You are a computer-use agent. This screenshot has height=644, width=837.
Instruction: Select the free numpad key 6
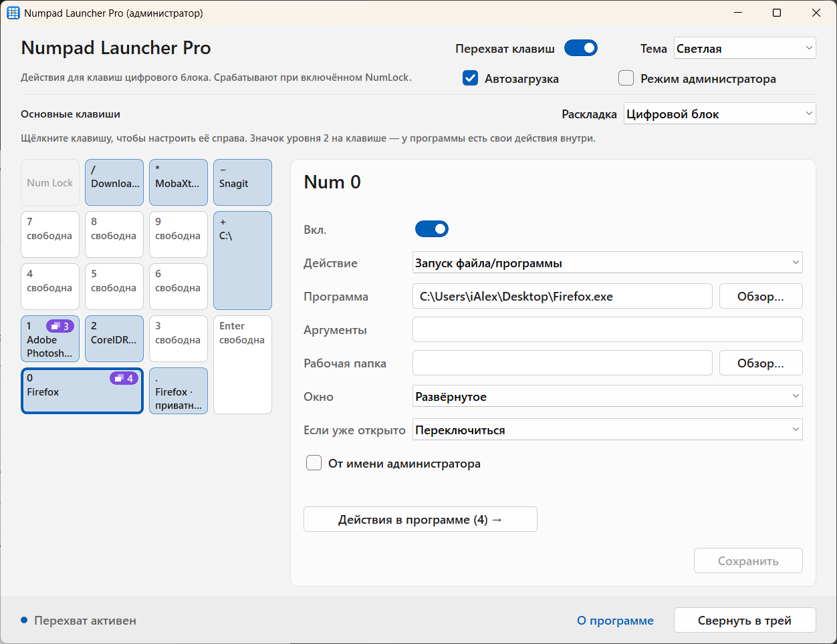(178, 287)
